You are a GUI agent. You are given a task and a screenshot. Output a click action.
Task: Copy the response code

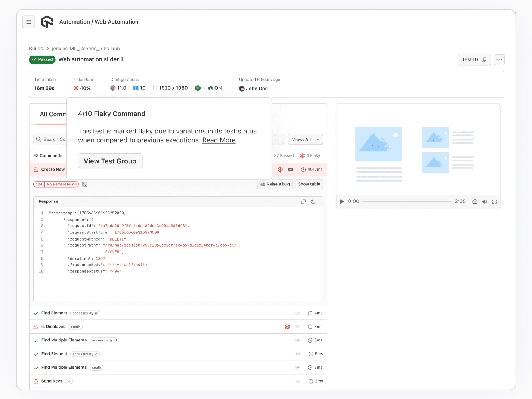coord(303,202)
